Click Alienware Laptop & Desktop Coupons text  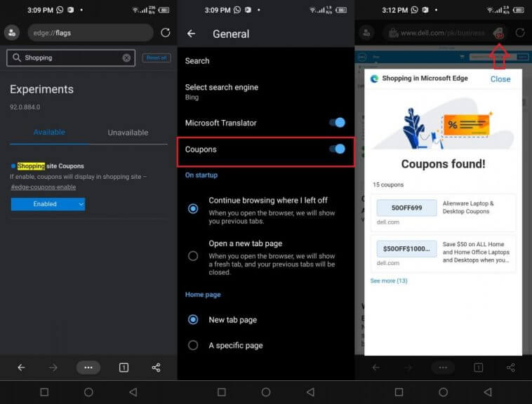pos(468,207)
